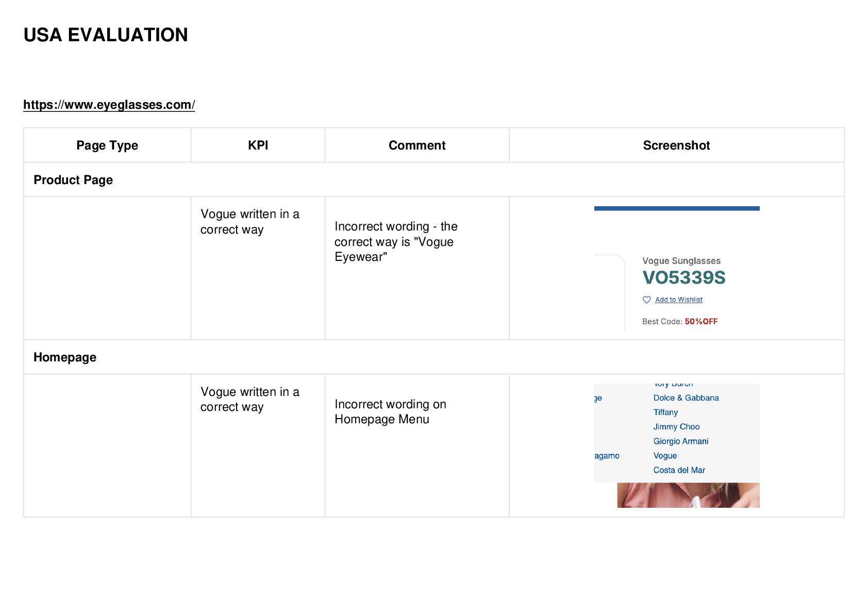Viewport: 868px width, 614px height.
Task: Open the Tiffany brand link
Action: pyautogui.click(x=665, y=412)
